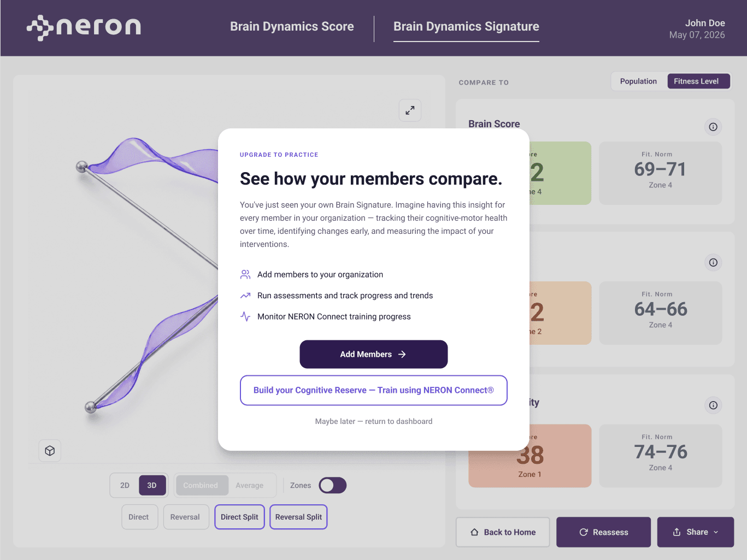Viewport: 747px width, 560px height.
Task: Select the Direct view button
Action: (139, 517)
